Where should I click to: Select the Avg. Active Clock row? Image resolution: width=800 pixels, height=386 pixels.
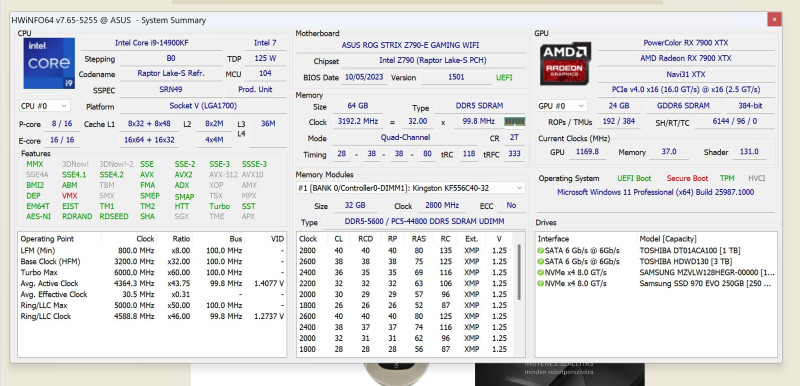click(x=152, y=284)
